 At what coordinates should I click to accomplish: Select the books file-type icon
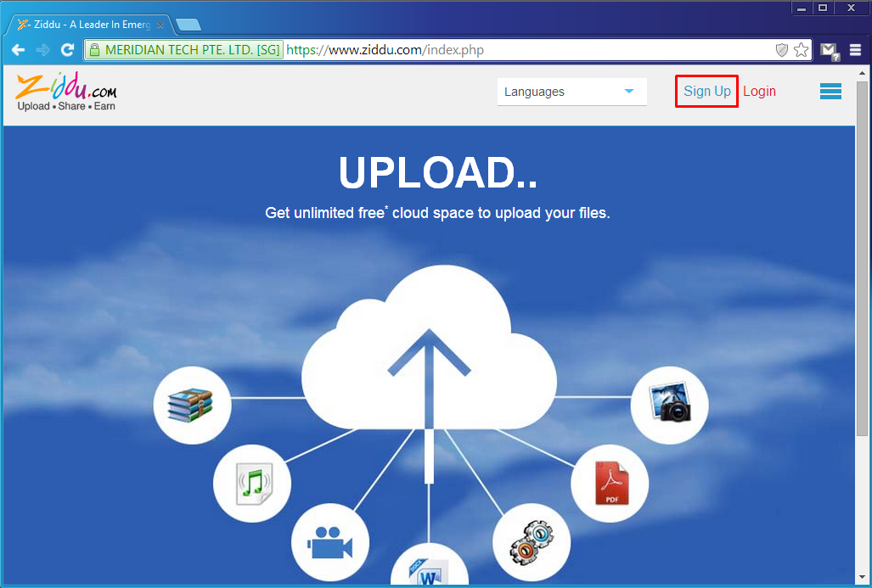(x=192, y=406)
